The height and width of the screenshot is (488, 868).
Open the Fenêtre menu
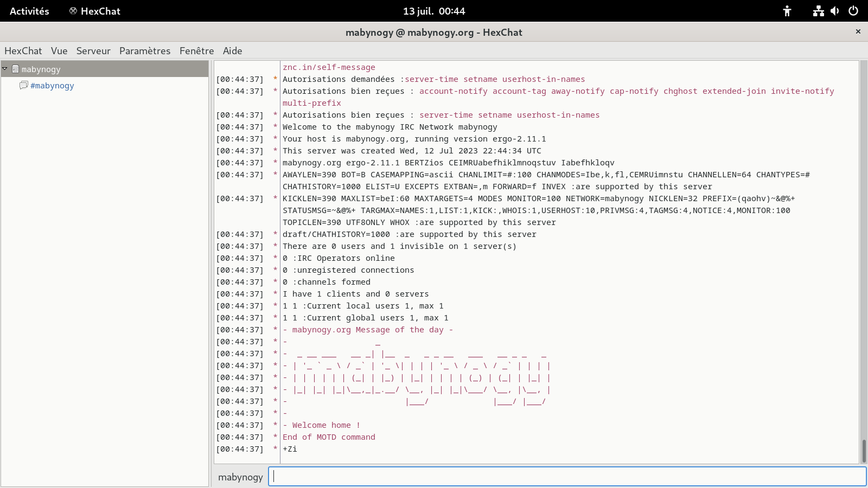[x=196, y=51]
